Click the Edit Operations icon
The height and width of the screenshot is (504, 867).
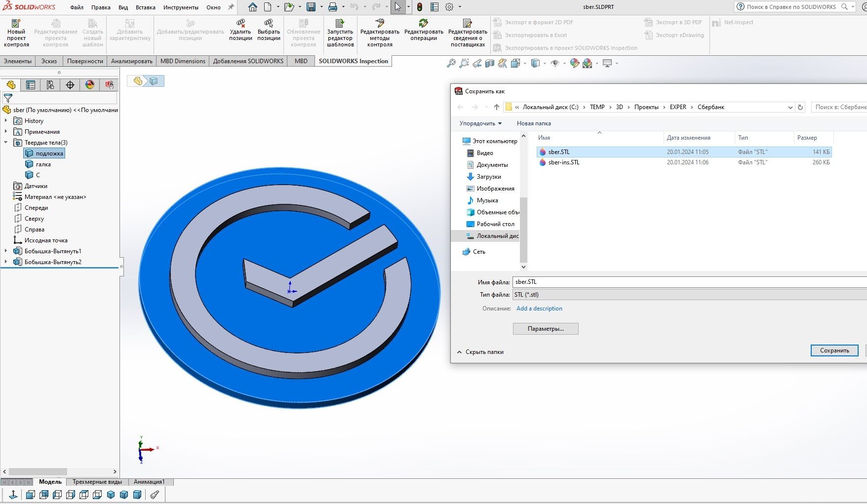[424, 23]
